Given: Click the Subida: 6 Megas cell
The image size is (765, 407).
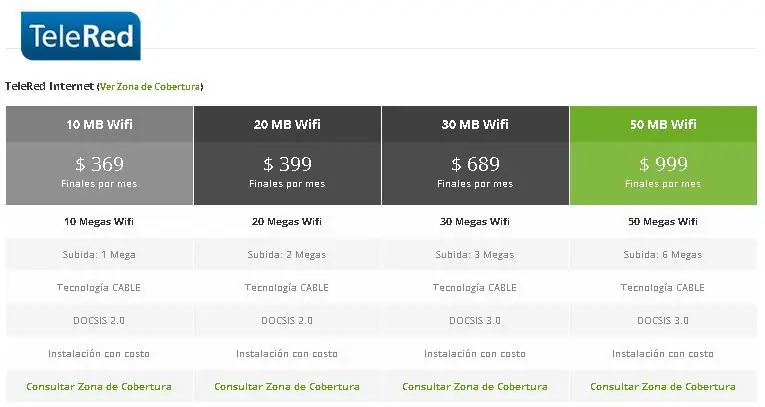Looking at the screenshot, I should [x=663, y=255].
